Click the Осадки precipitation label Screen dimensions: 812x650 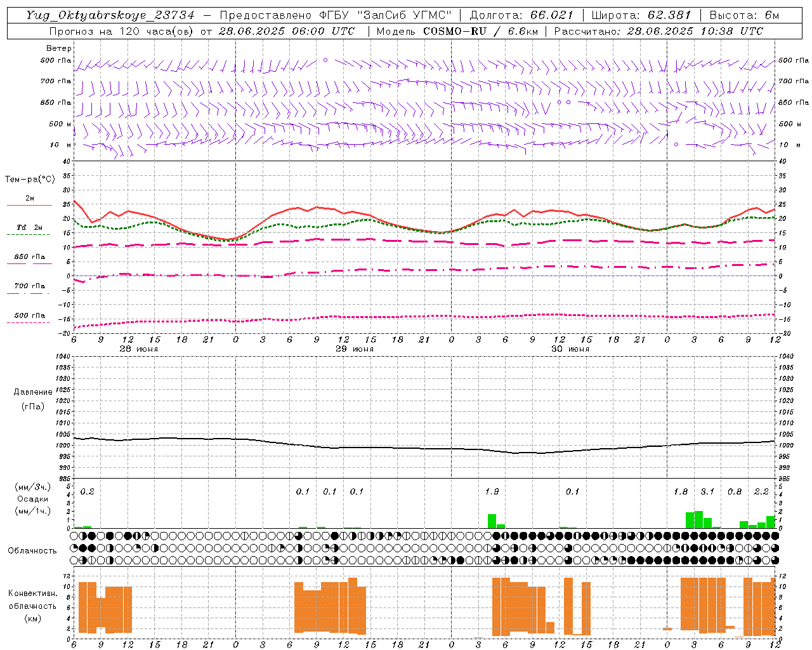click(x=33, y=499)
